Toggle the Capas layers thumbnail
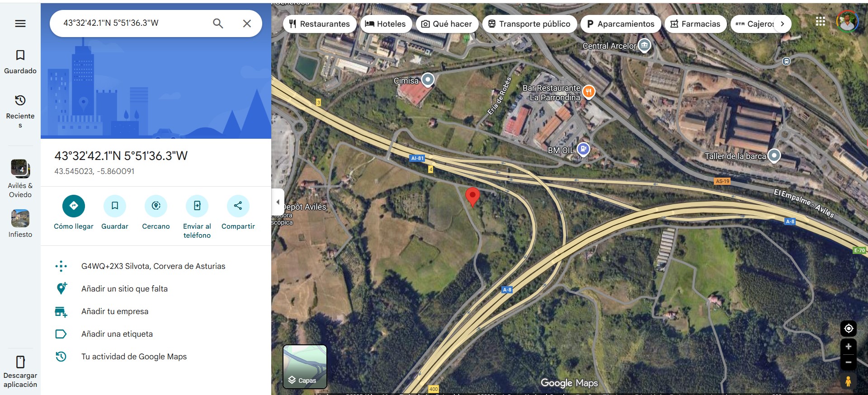The height and width of the screenshot is (395, 868). [305, 367]
